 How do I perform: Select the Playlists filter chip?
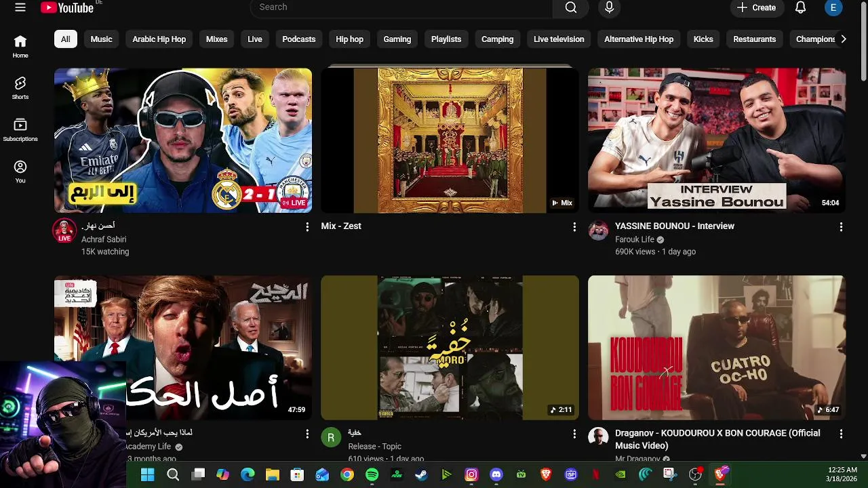(x=446, y=39)
